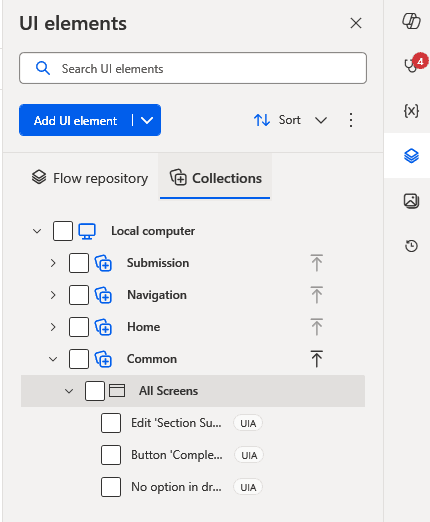Check the Common checkbox
430x522 pixels.
[79, 359]
